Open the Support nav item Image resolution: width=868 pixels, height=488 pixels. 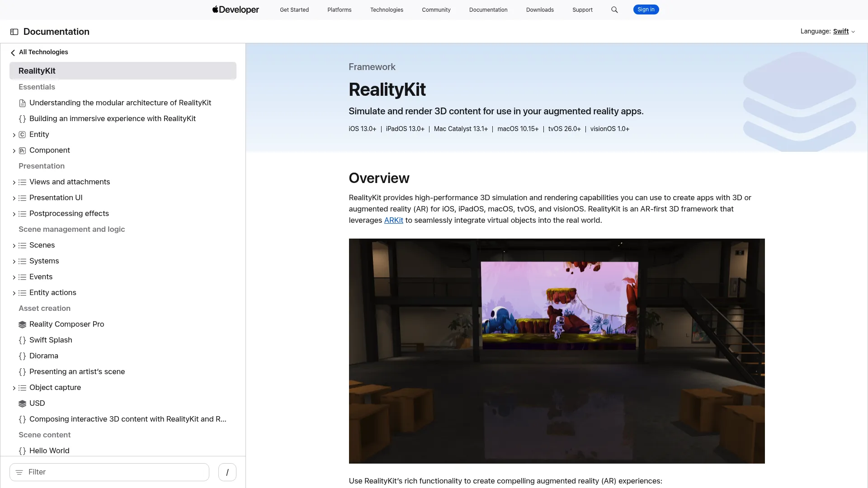[582, 9]
